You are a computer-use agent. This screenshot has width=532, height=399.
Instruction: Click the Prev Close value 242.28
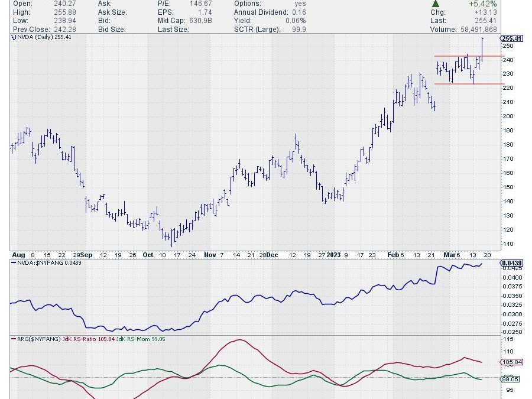[x=65, y=29]
